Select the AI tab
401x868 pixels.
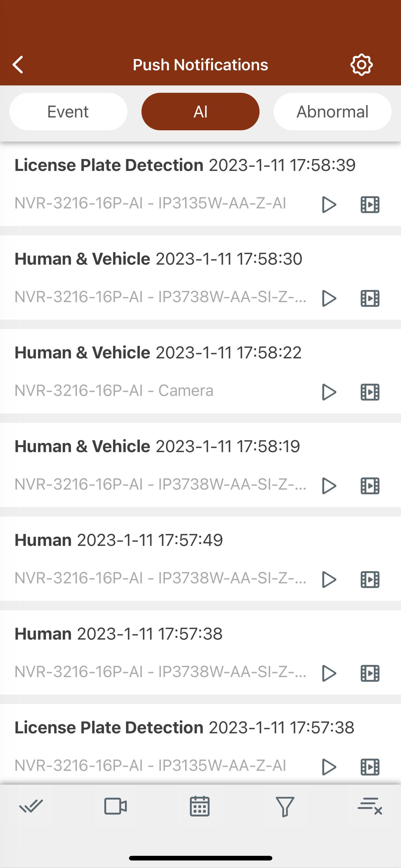[200, 112]
